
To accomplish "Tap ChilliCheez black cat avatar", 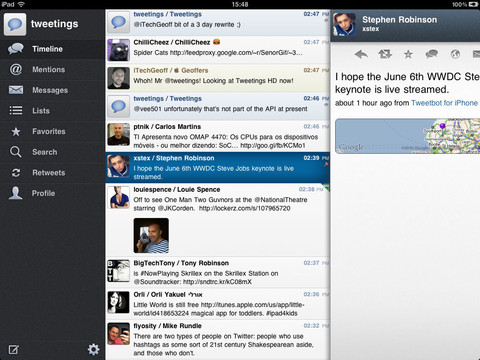I will [118, 50].
